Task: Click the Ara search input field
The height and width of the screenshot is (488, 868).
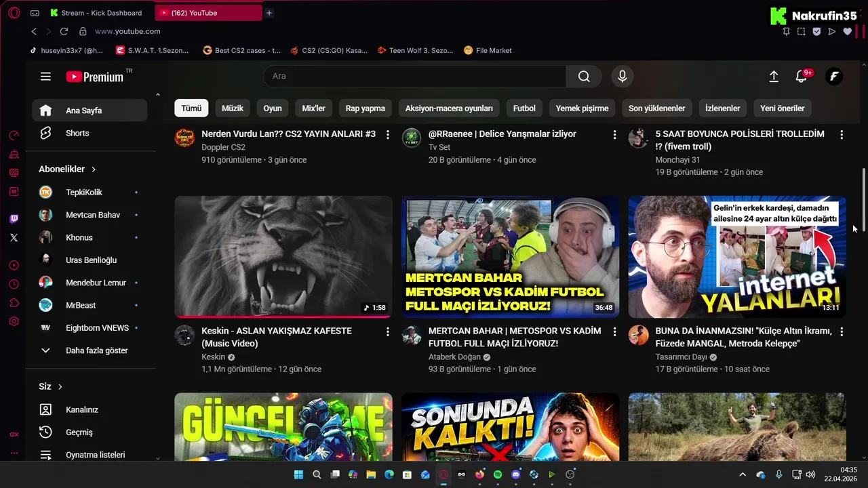Action: tap(414, 77)
